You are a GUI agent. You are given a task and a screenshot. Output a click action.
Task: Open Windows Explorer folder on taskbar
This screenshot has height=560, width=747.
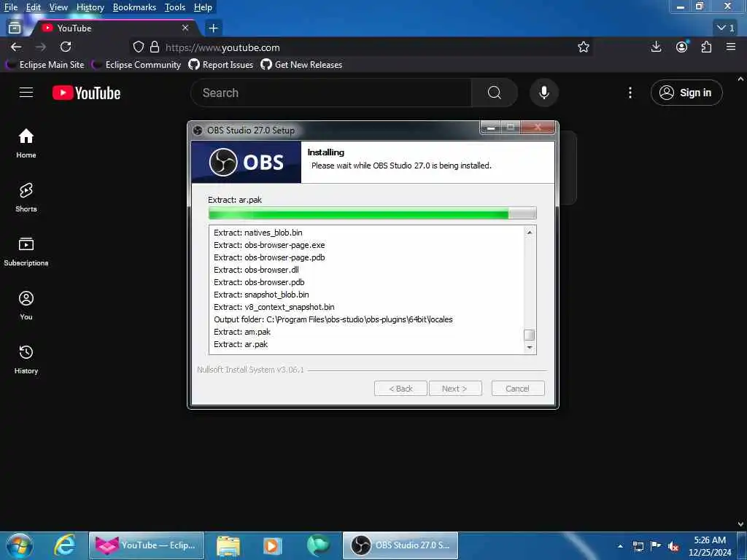pos(228,545)
